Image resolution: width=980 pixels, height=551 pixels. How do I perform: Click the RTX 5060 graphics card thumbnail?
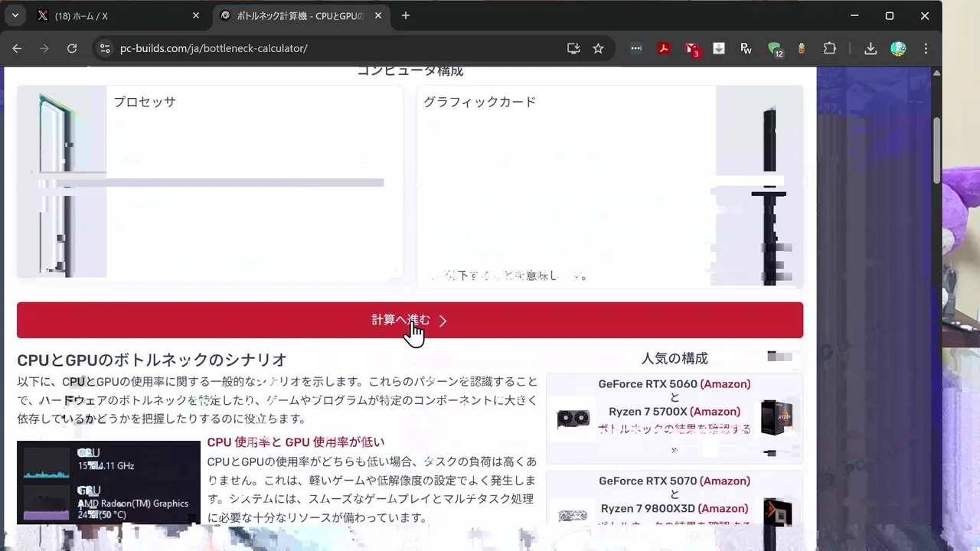coord(573,419)
